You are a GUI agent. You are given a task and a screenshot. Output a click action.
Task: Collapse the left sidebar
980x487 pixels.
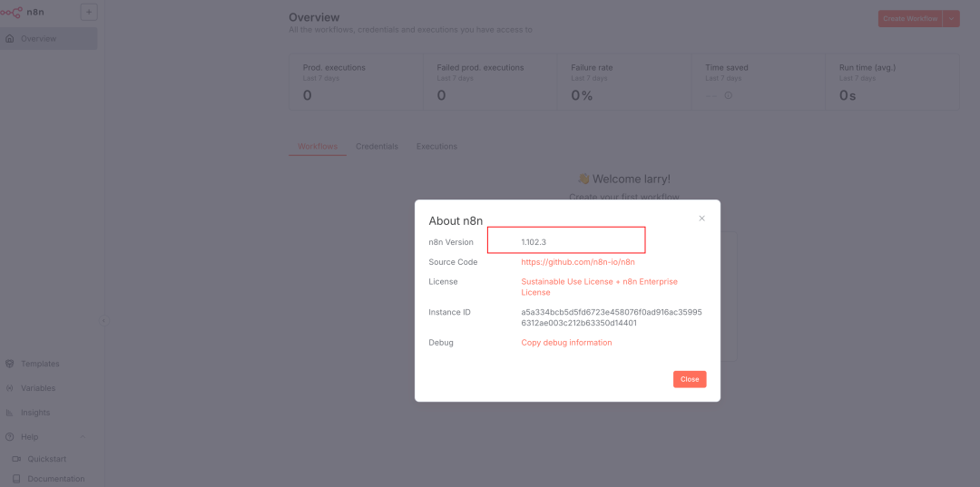click(x=103, y=320)
